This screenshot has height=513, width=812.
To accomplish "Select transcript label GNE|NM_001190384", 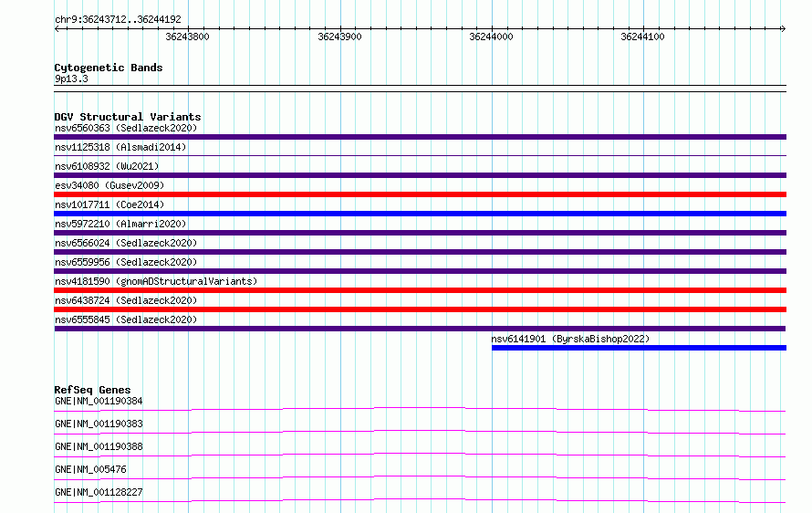I will (x=99, y=401).
